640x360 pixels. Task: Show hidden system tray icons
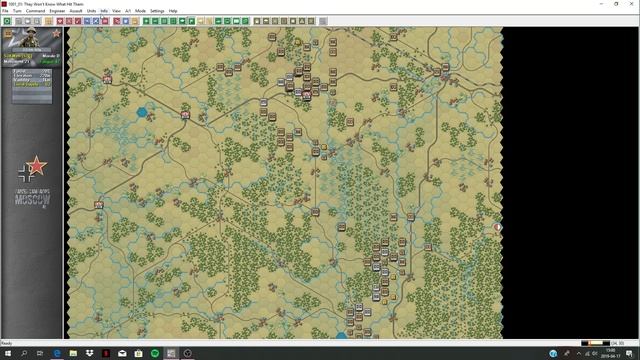click(x=579, y=353)
